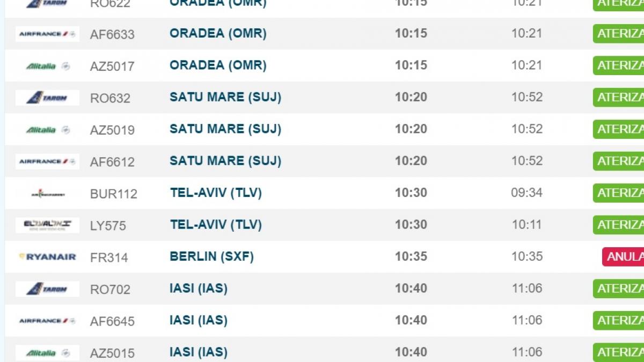Select the Ryanair logo for flight FR314
The height and width of the screenshot is (362, 644).
pos(47,256)
